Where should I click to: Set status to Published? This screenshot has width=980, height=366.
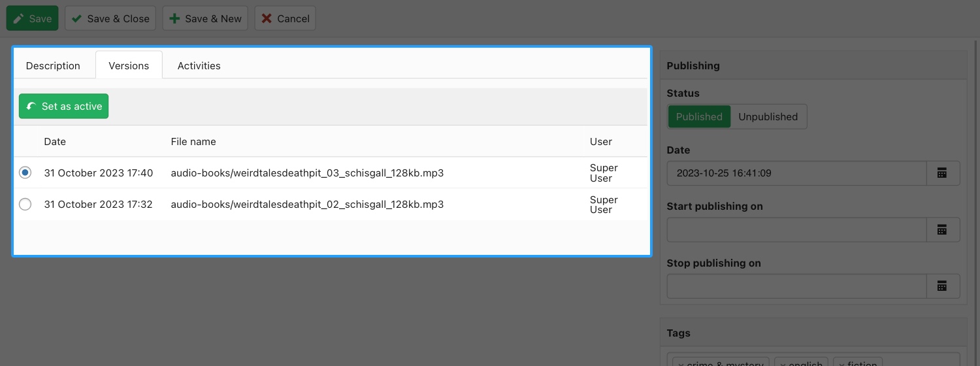pyautogui.click(x=698, y=117)
